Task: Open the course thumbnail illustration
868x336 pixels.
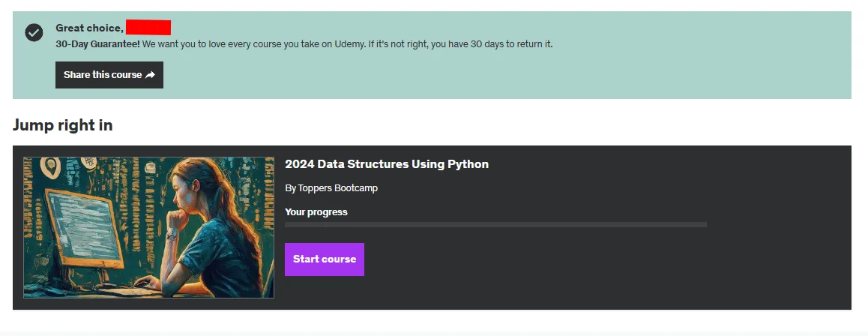Action: tap(149, 227)
